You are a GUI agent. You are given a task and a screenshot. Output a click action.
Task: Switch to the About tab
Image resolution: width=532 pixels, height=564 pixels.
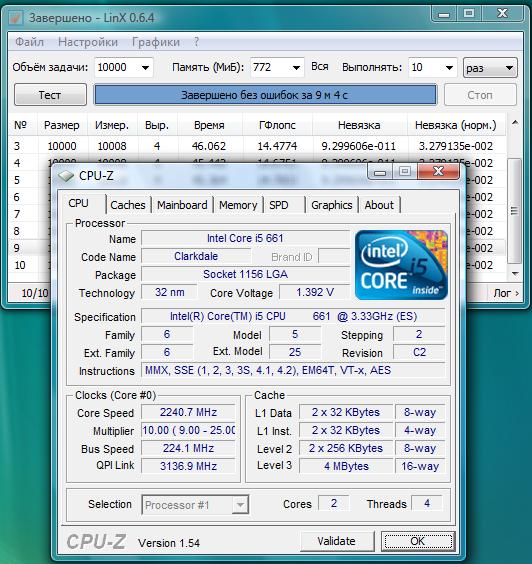[379, 205]
